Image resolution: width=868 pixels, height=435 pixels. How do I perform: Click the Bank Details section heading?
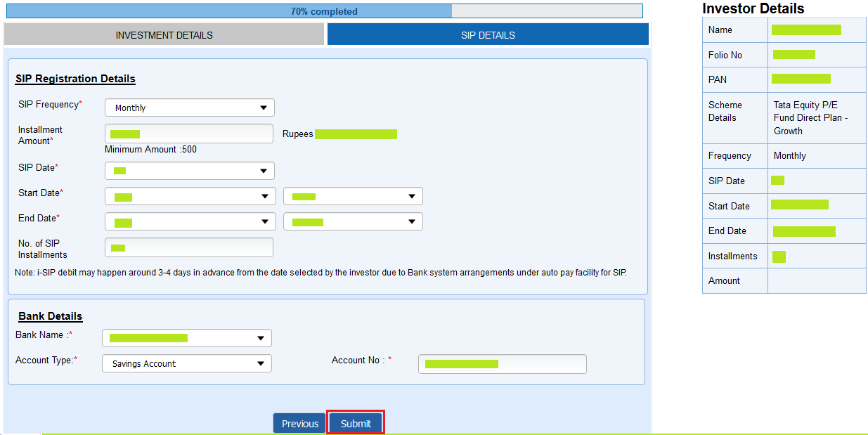50,316
